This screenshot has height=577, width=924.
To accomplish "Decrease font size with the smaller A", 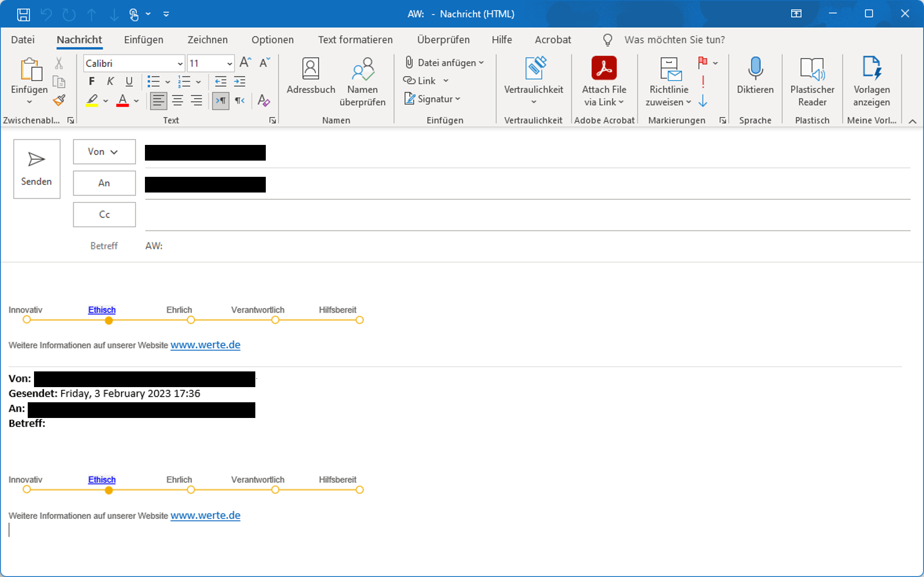I will (x=265, y=63).
